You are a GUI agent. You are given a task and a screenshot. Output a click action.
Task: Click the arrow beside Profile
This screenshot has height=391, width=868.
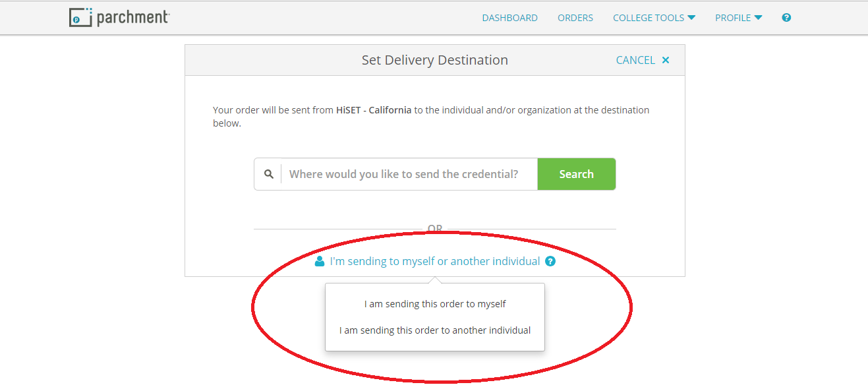758,18
